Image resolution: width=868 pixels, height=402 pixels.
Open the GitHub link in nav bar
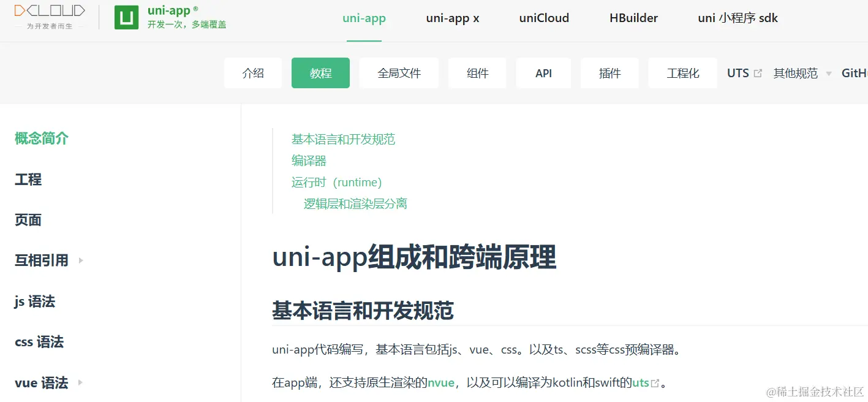(855, 73)
